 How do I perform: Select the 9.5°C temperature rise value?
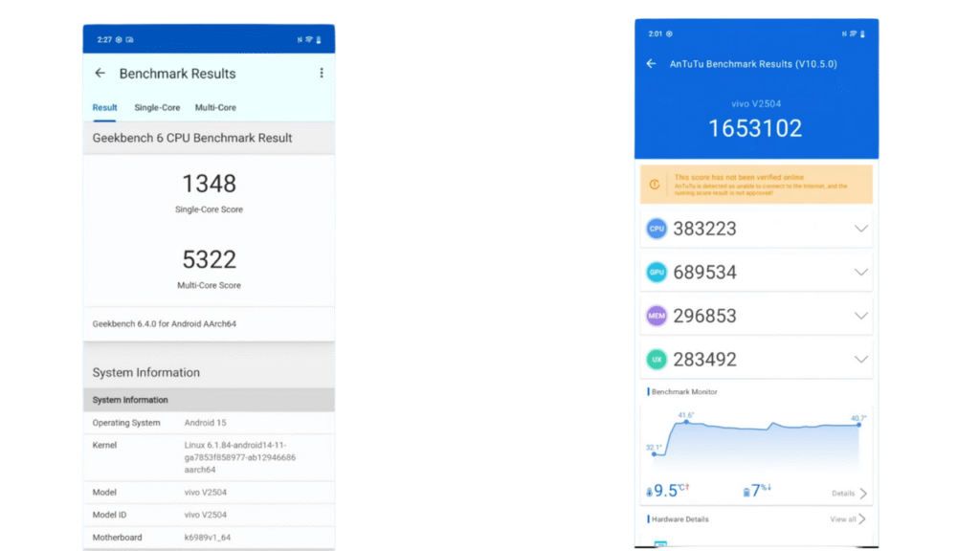[671, 491]
